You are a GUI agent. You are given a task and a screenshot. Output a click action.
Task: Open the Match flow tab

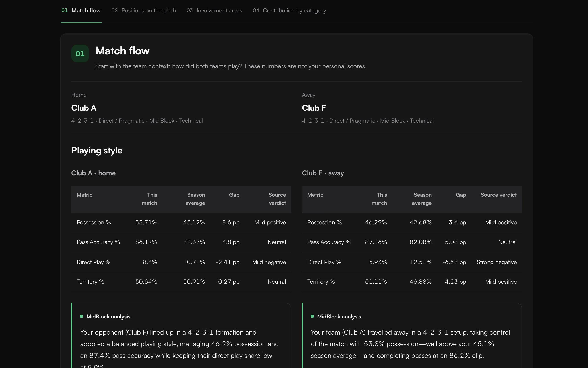point(81,10)
